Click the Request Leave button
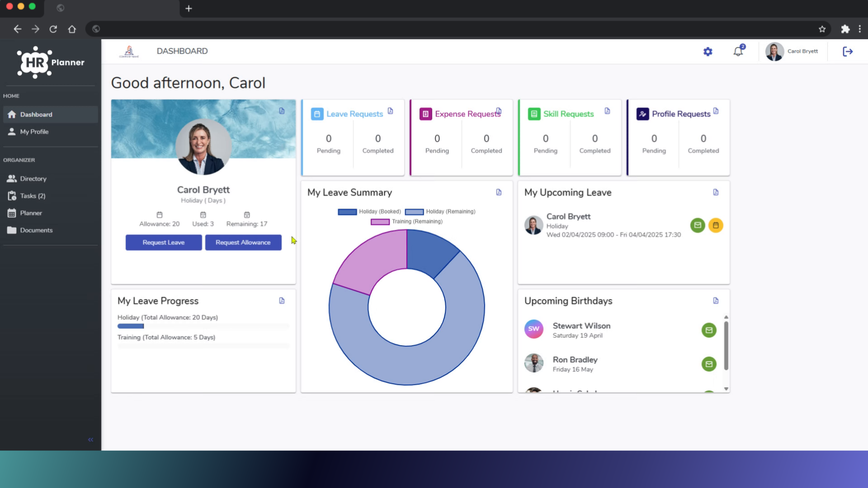 point(164,243)
